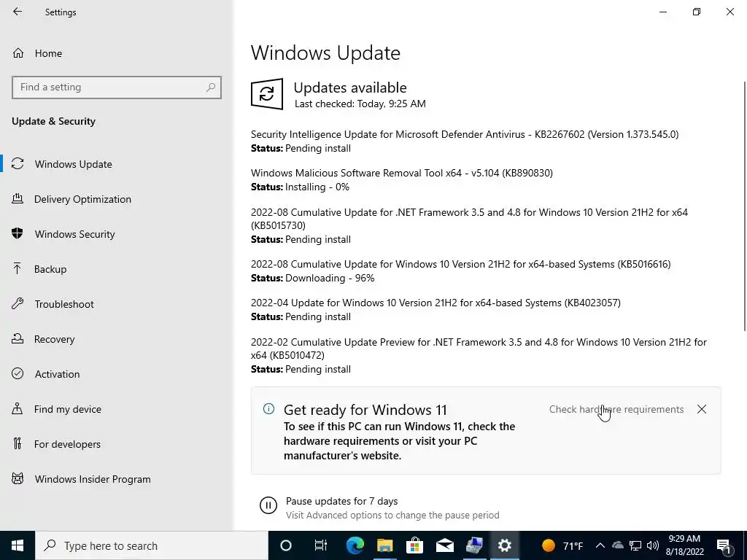Minimize the Settings window
The height and width of the screenshot is (560, 747).
663,12
